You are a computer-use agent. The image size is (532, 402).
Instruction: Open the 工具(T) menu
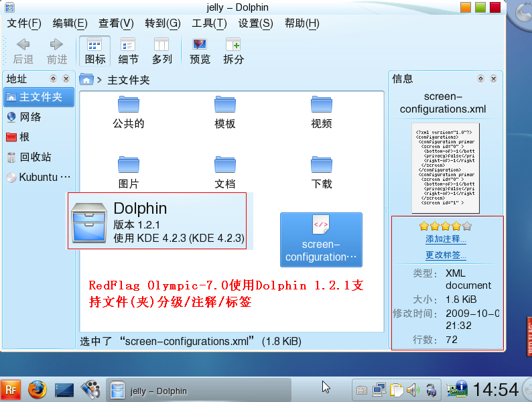[x=209, y=23]
